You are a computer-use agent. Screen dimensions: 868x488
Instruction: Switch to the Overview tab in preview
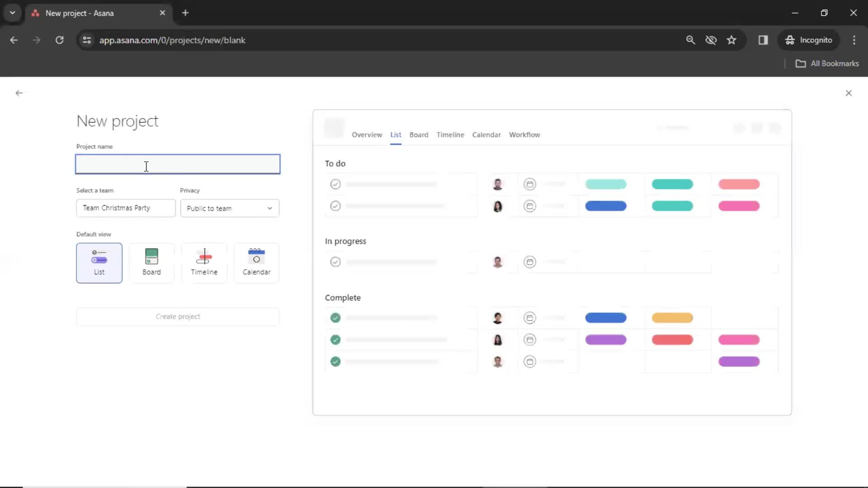coord(367,135)
